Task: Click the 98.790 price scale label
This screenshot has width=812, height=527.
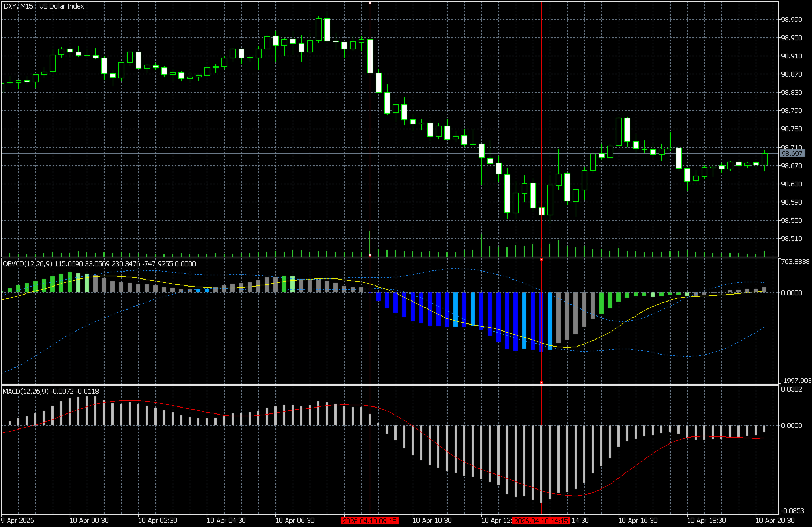Action: tap(792, 111)
